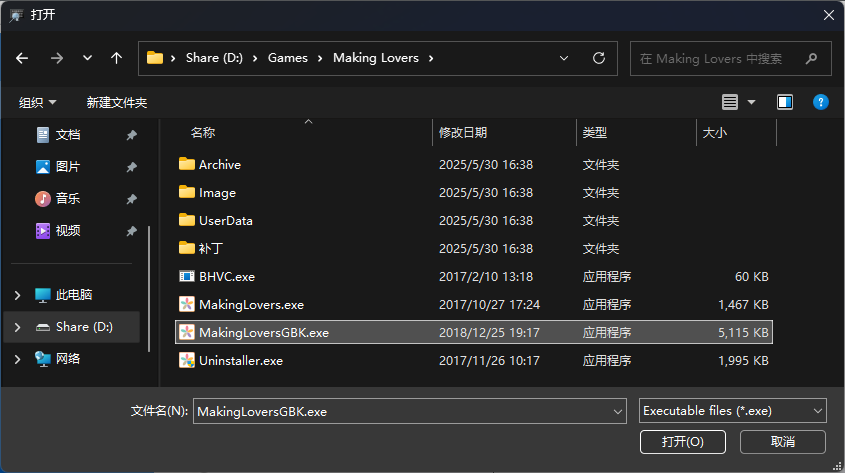This screenshot has height=473, width=845.
Task: Select the Image folder
Action: click(217, 192)
